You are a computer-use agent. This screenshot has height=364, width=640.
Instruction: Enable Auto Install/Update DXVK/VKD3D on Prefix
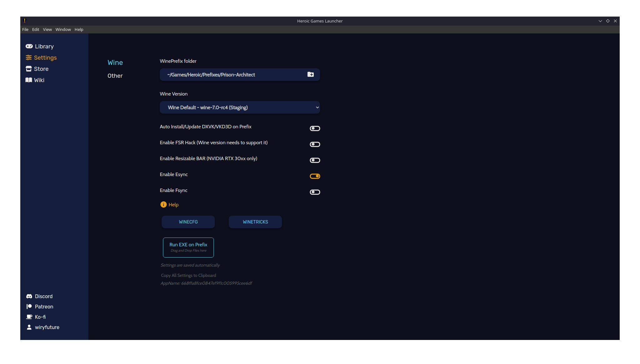(x=315, y=128)
